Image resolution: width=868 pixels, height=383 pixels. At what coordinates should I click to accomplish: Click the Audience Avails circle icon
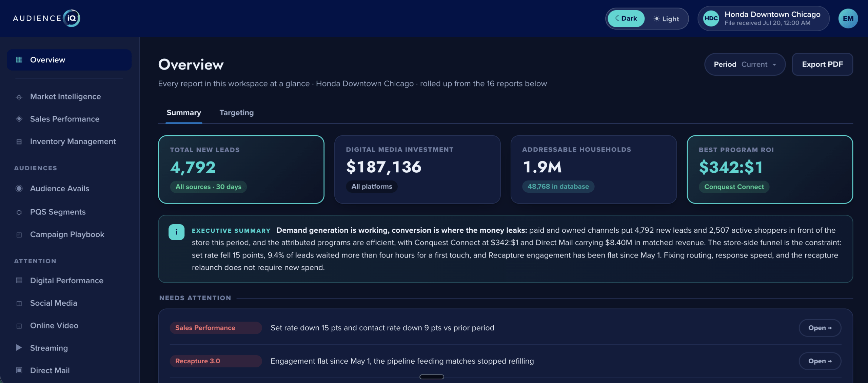click(x=19, y=188)
